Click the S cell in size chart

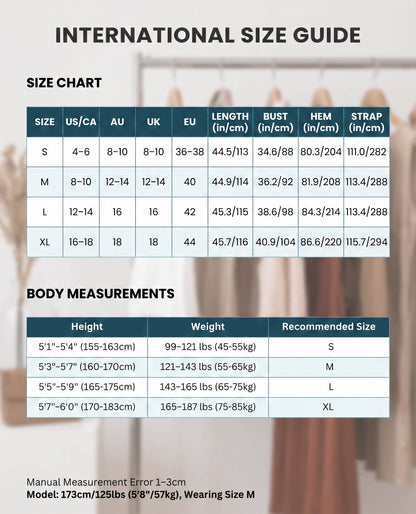(45, 152)
